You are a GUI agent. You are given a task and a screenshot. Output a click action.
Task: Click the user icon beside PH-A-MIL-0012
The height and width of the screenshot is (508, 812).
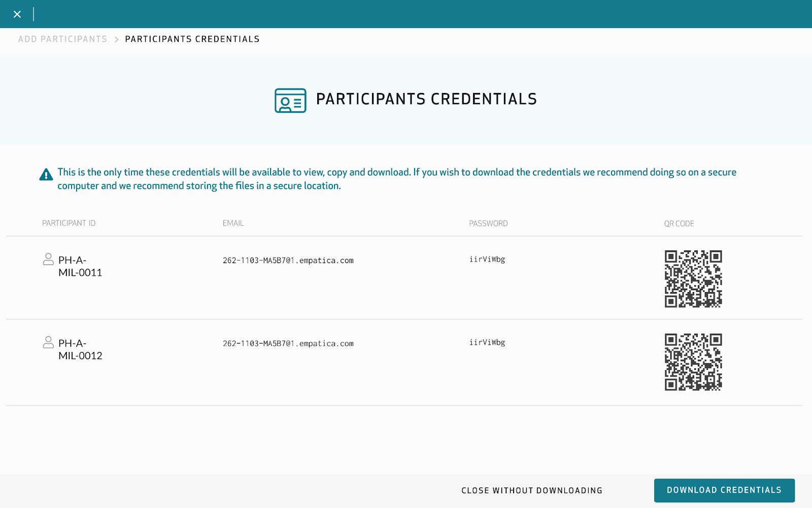(48, 342)
